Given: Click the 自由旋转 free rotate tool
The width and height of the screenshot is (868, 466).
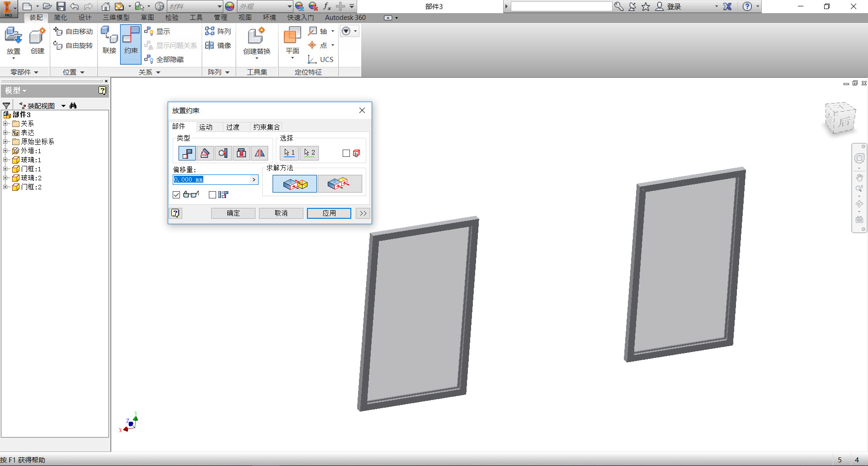Looking at the screenshot, I should [x=73, y=45].
